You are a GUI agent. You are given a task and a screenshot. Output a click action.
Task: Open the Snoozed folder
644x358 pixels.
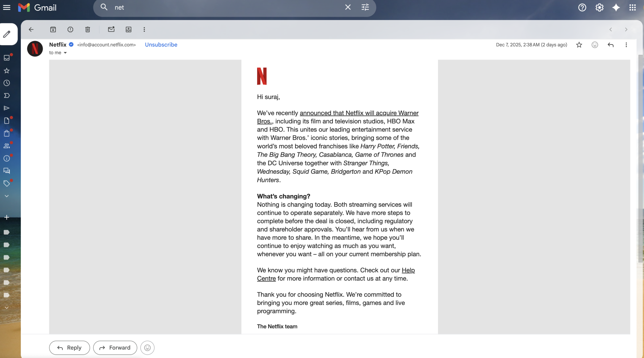click(7, 83)
